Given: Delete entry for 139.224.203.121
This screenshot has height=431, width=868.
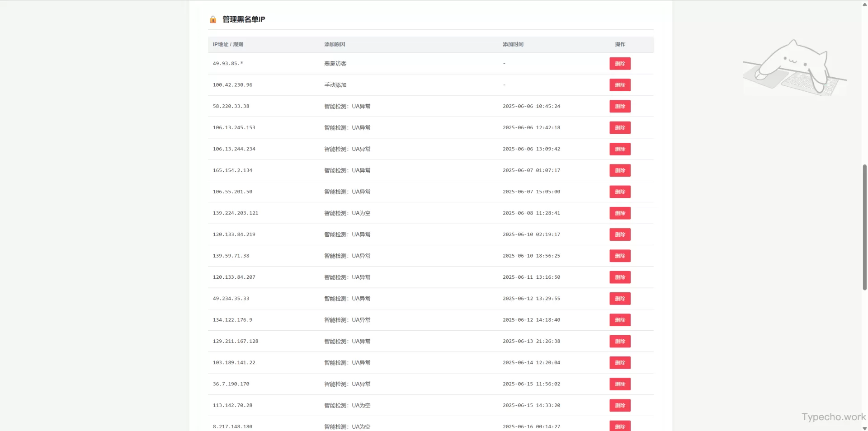Looking at the screenshot, I should pos(619,213).
